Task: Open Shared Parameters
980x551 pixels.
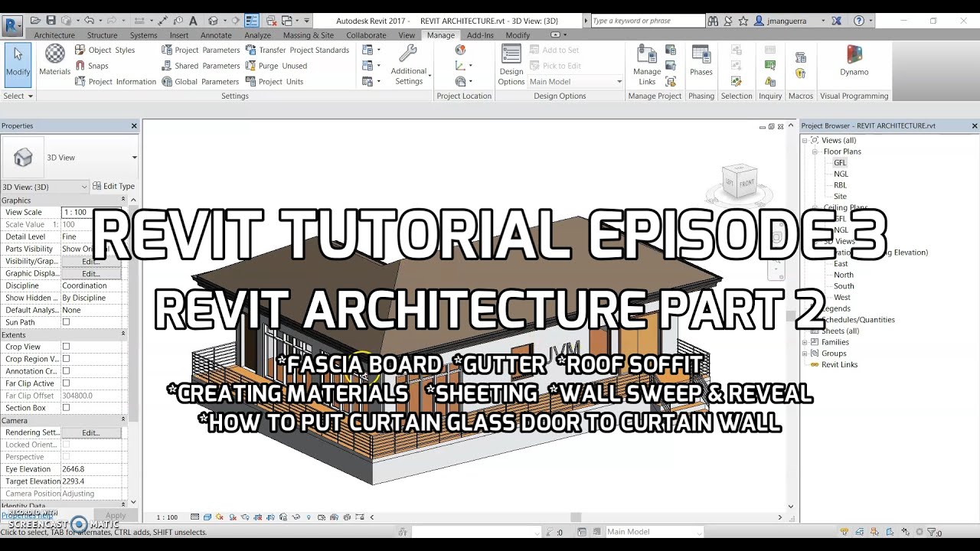Action: 201,66
